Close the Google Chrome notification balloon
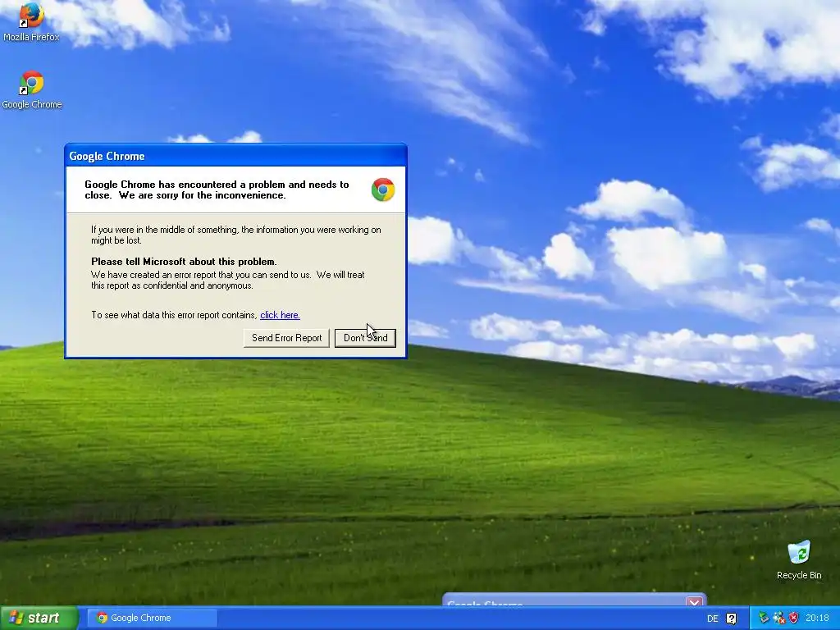The height and width of the screenshot is (630, 840). tap(694, 602)
